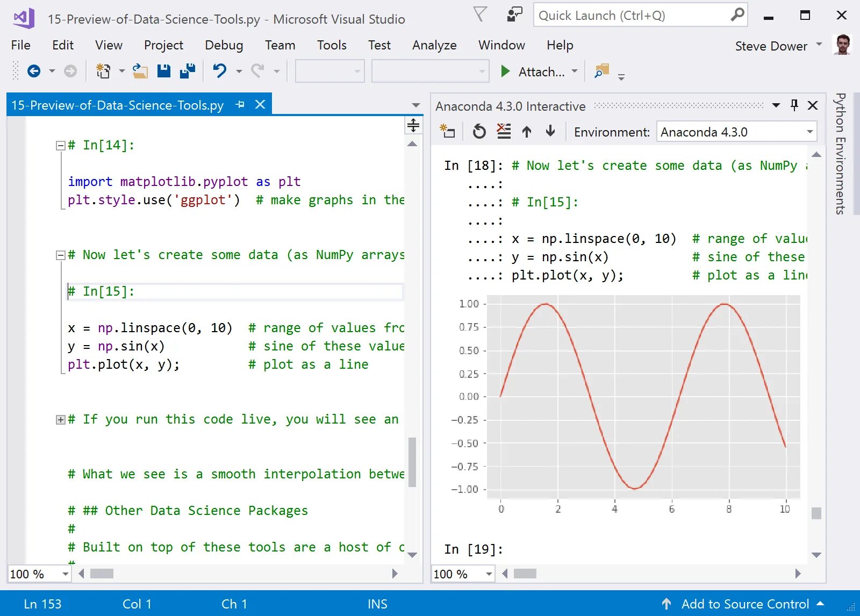Screen dimensions: 860x616
Task: Click Steve Dower's profile avatar
Action: pos(842,45)
